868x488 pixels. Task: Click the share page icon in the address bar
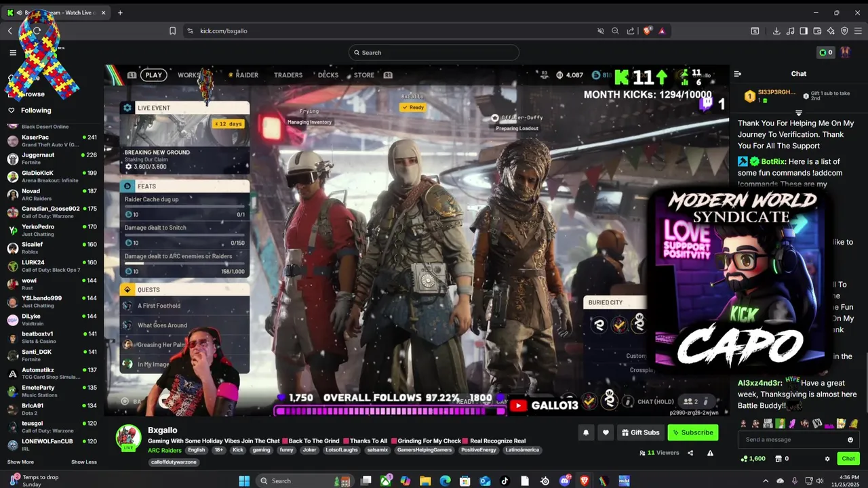tap(631, 30)
